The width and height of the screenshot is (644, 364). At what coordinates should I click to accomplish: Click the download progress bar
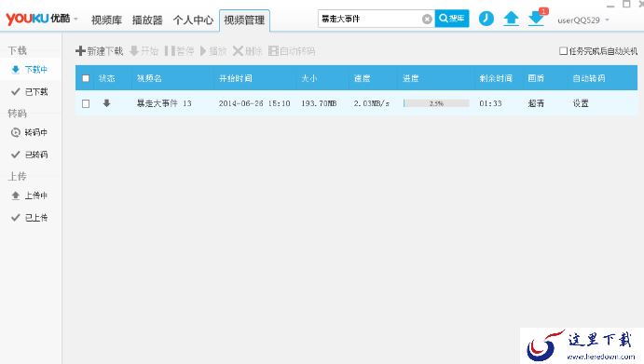436,103
